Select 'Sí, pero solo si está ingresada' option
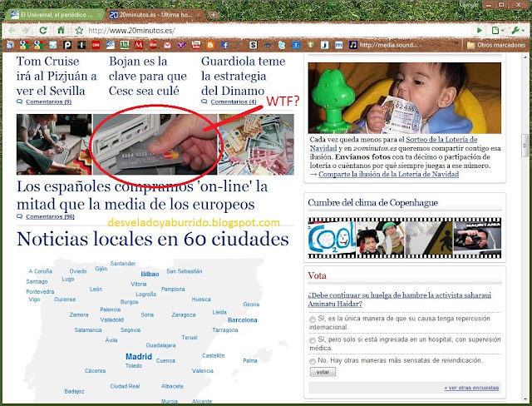The width and height of the screenshot is (532, 406). (x=313, y=340)
